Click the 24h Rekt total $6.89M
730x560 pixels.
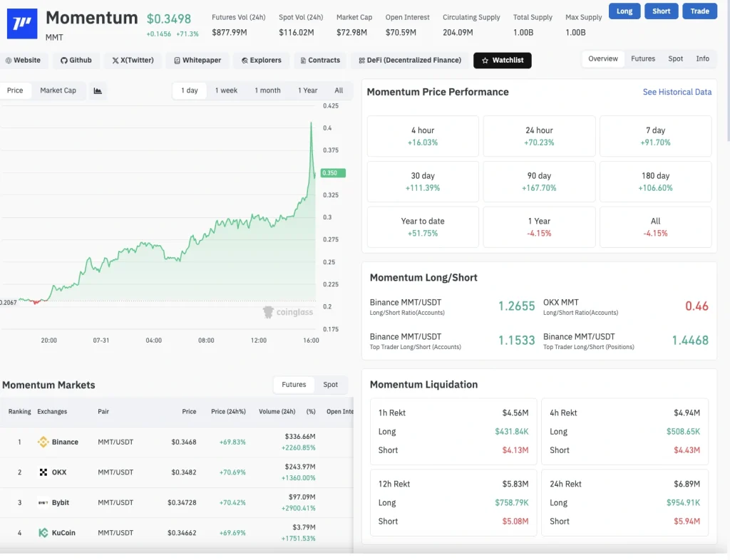687,484
